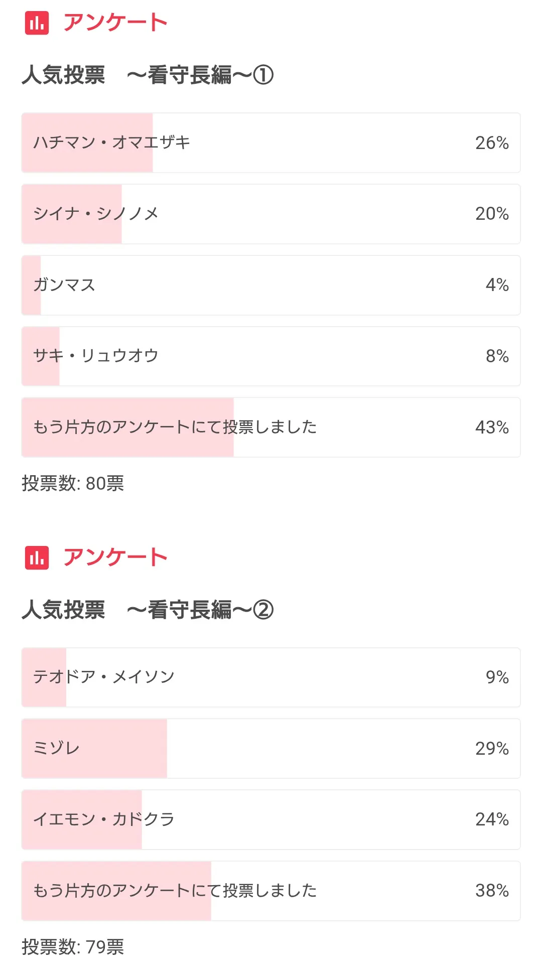Screen dimensions: 542x980
Task: Click the 29% result percentage
Action: click(492, 749)
